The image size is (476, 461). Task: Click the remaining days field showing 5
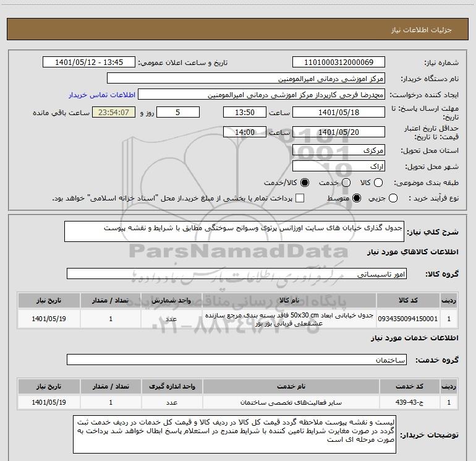[178, 112]
